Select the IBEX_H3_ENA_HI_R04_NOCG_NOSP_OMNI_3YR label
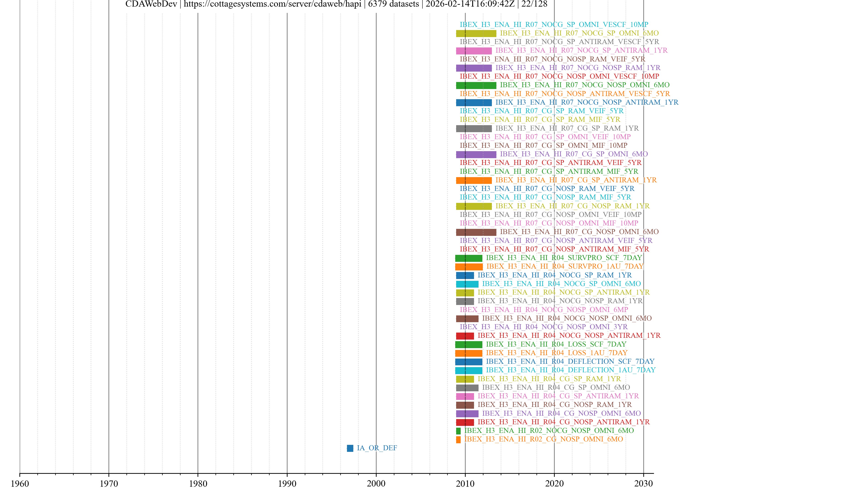Screen dimensions: 868x488 (543, 327)
